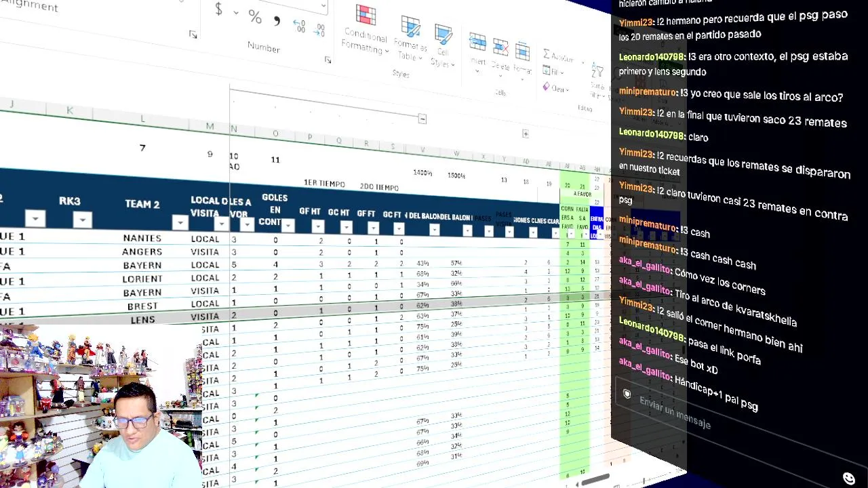
Task: Click username aka_el_gallito on the 'Ese bot xD' message
Action: click(x=644, y=347)
